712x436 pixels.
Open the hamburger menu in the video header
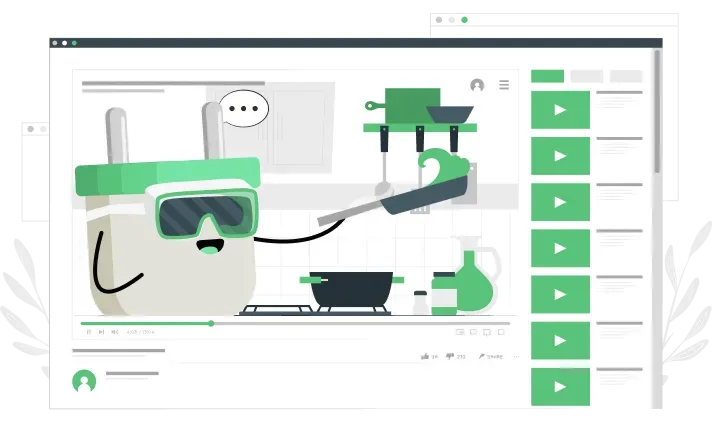504,85
